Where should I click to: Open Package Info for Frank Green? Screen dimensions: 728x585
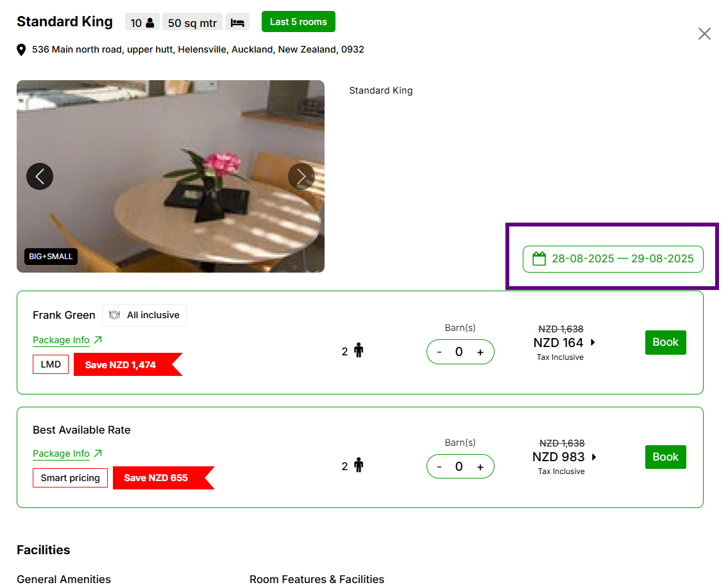[x=67, y=340]
